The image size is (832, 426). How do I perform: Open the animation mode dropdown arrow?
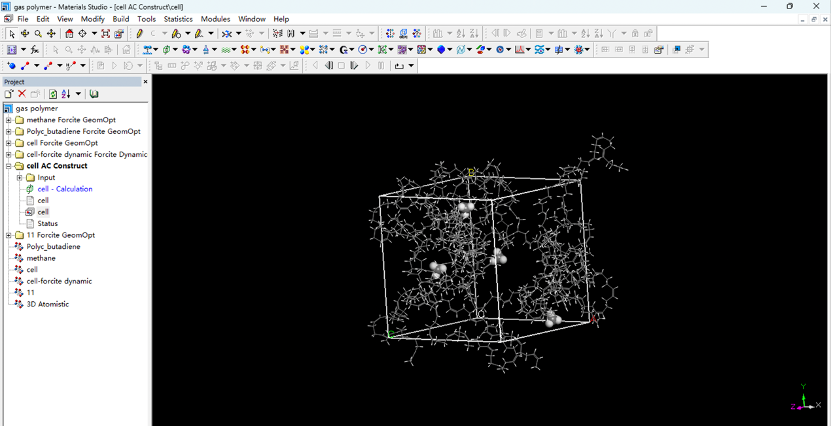[x=410, y=66]
